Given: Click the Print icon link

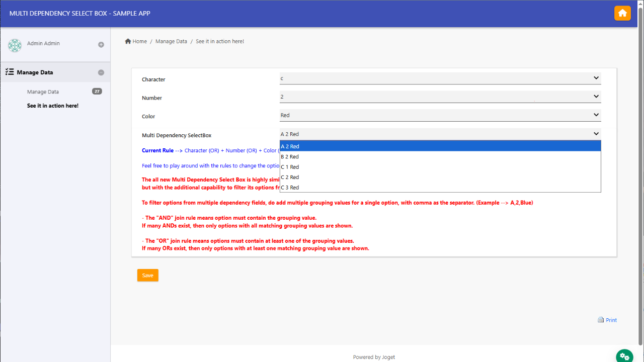Looking at the screenshot, I should click(607, 320).
